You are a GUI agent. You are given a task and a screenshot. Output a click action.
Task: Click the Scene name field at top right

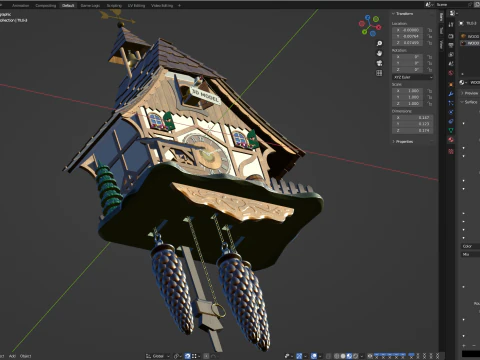[450, 5]
